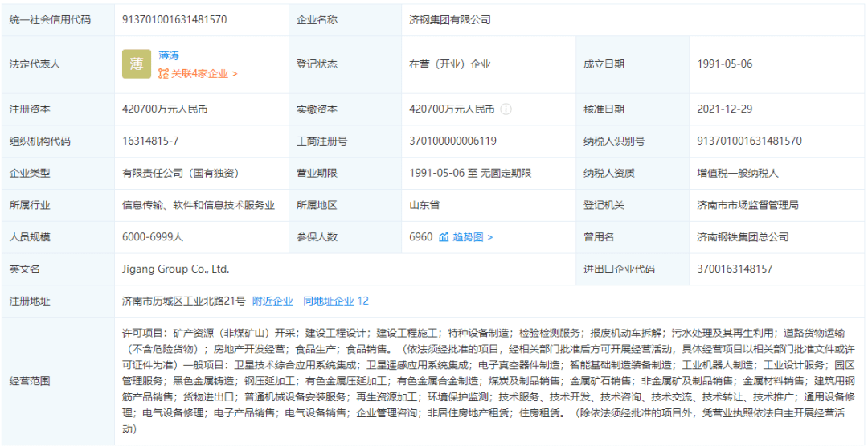This screenshot has width=868, height=447.
Task: Click insured count 6960
Action: point(420,237)
